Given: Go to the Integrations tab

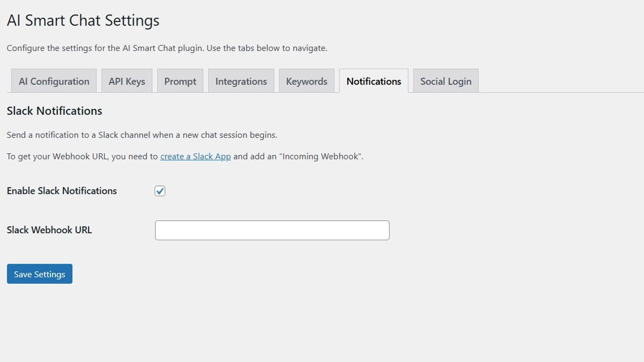Looking at the screenshot, I should tap(241, 81).
